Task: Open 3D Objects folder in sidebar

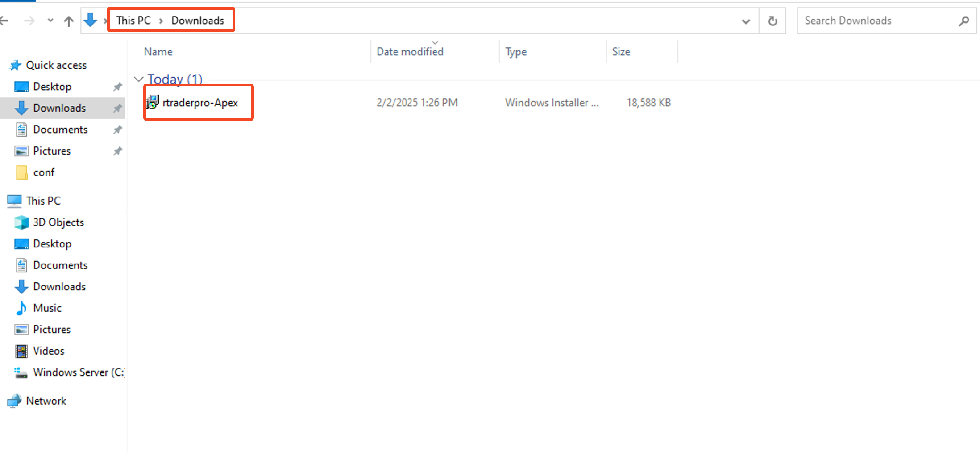Action: [58, 222]
